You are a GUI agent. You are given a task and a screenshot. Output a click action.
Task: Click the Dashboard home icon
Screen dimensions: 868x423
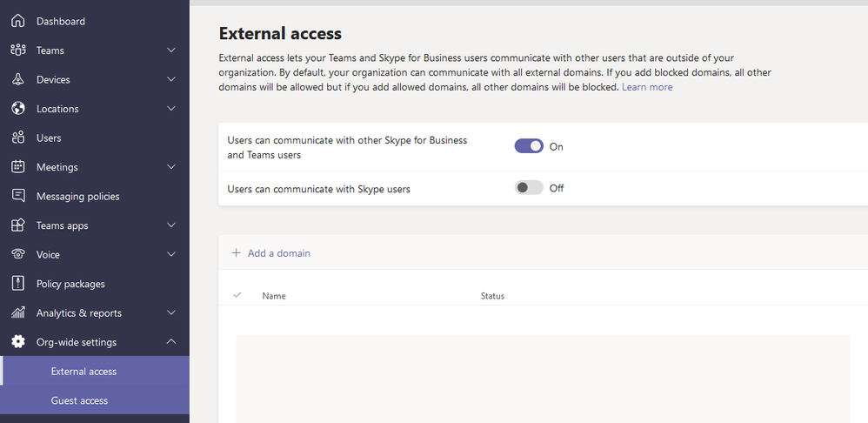click(x=17, y=21)
